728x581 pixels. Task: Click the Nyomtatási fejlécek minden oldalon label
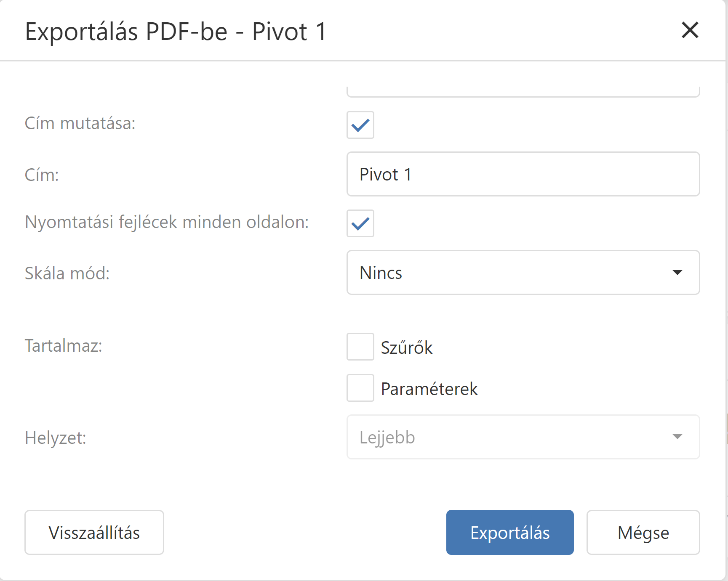coord(167,222)
